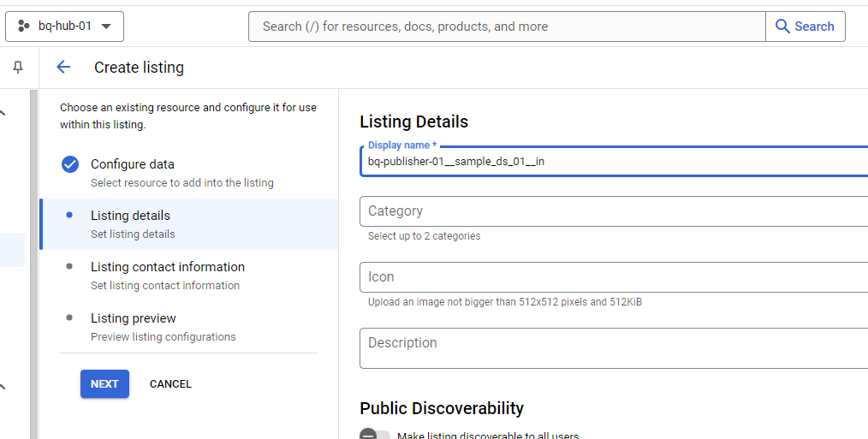868x439 pixels.
Task: Open the Category dropdown field
Action: click(613, 211)
